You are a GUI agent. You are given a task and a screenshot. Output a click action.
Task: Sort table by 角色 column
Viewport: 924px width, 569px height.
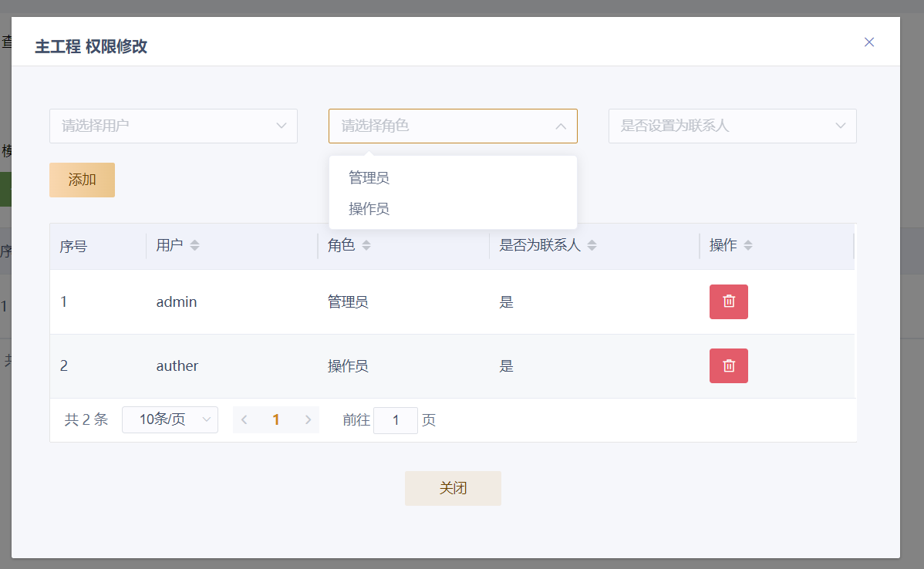coord(366,245)
